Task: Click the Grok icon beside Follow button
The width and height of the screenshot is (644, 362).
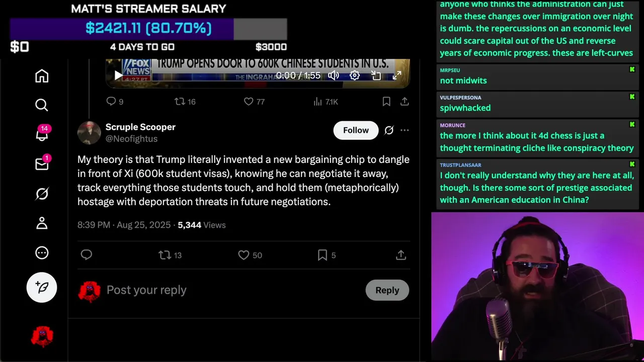Action: coord(389,130)
